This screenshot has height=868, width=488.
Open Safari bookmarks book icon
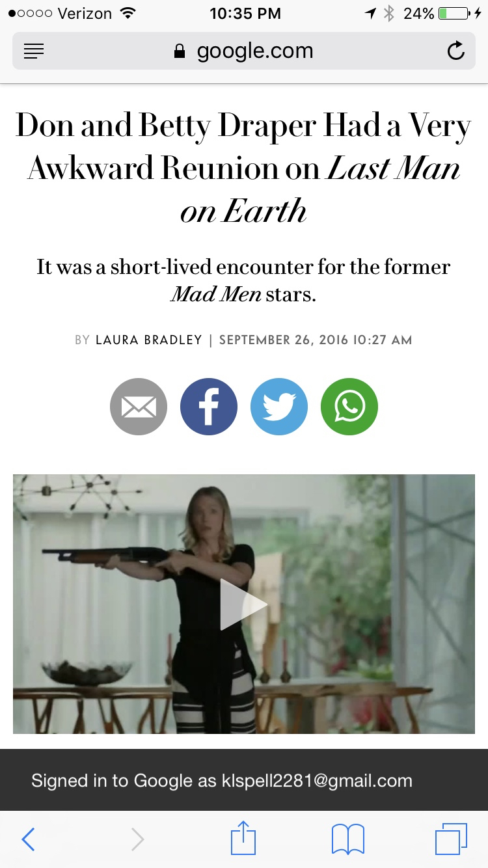(348, 839)
